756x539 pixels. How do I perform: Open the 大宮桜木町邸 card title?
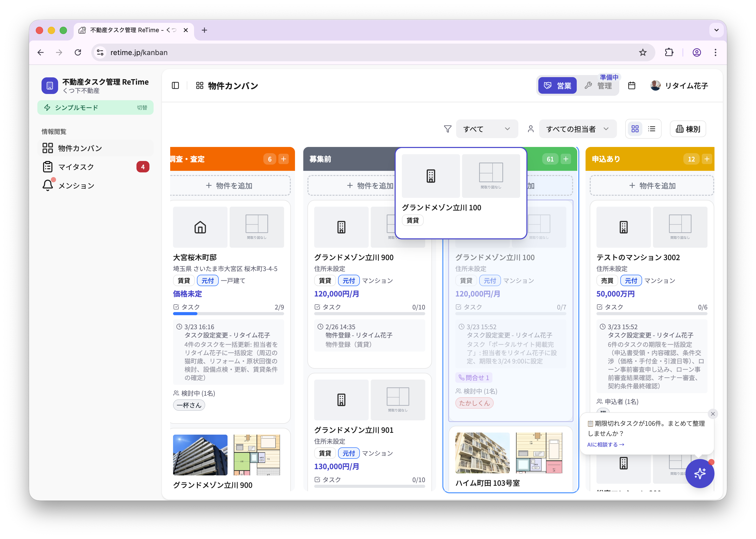click(195, 257)
